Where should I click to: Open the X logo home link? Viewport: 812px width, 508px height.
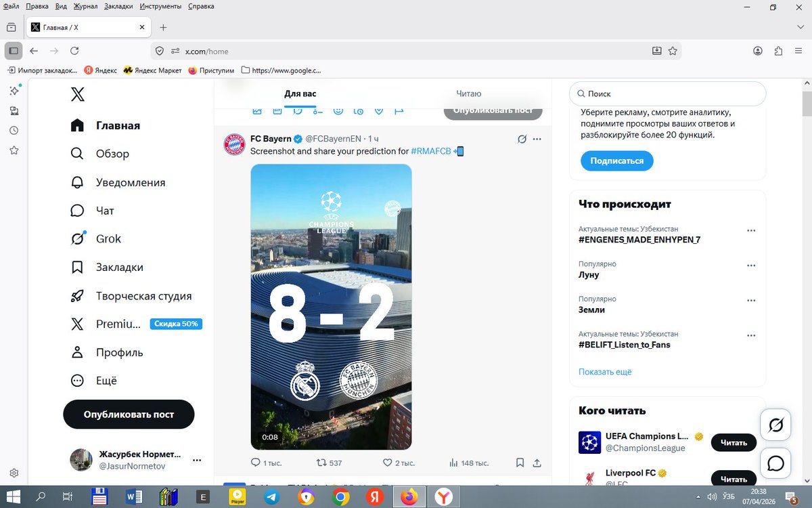[x=78, y=94]
